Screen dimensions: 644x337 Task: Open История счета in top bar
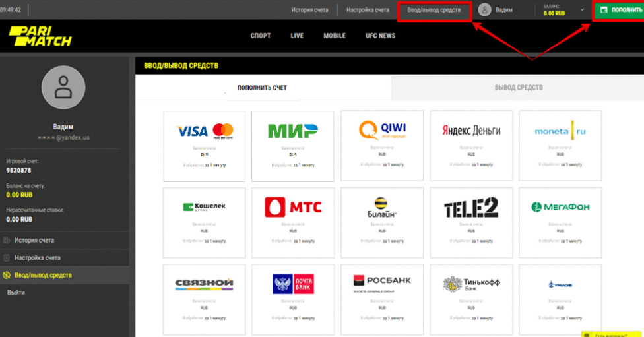309,10
